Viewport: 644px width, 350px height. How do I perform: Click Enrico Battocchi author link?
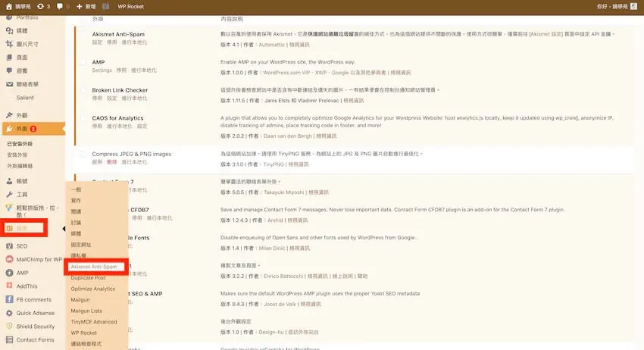283,276
